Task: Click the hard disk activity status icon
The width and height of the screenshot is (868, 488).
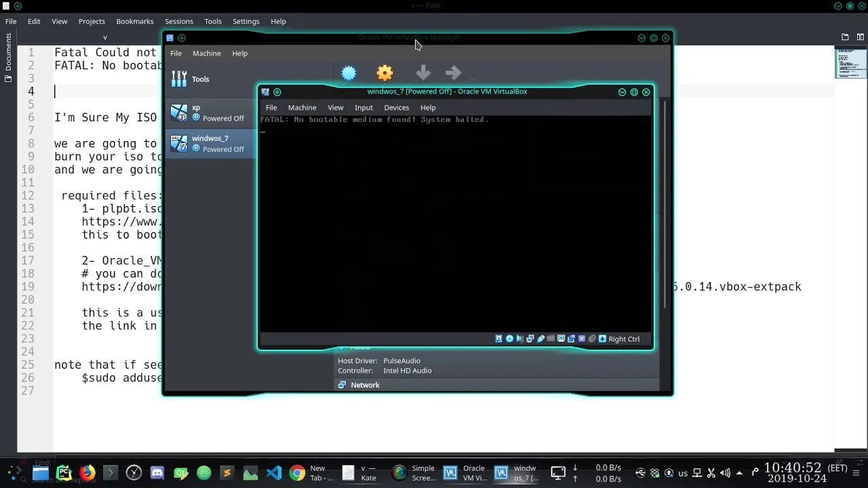Action: pos(498,339)
